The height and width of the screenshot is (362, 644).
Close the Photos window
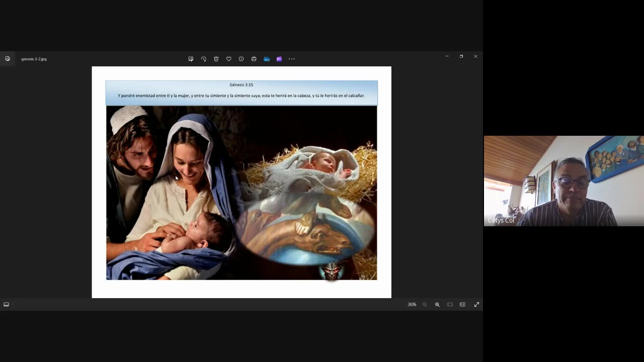click(475, 56)
